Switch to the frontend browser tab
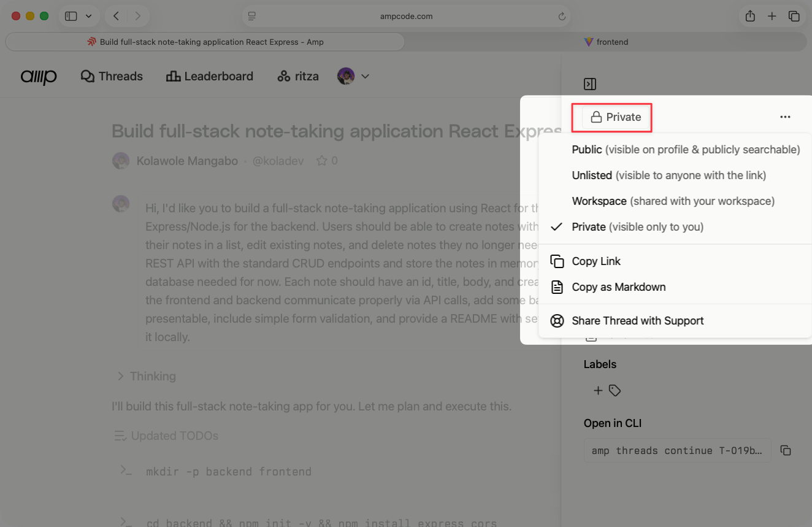The width and height of the screenshot is (812, 527). [606, 42]
